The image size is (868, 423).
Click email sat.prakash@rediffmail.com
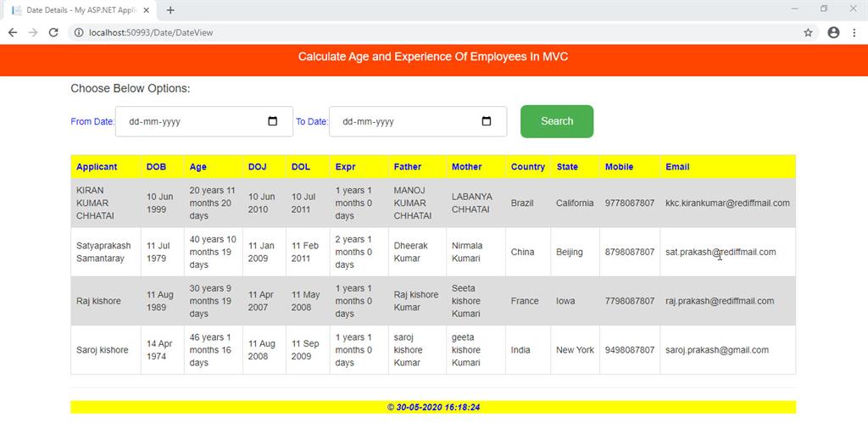721,252
